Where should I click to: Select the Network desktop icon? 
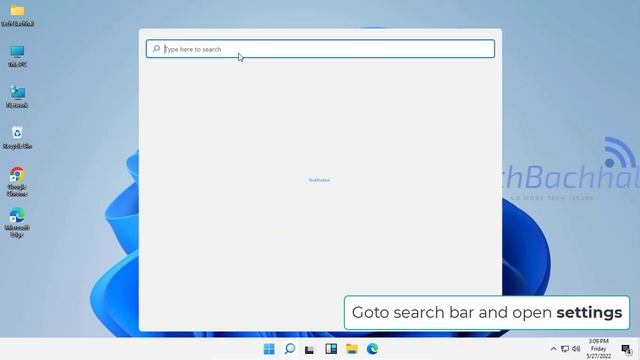(18, 97)
